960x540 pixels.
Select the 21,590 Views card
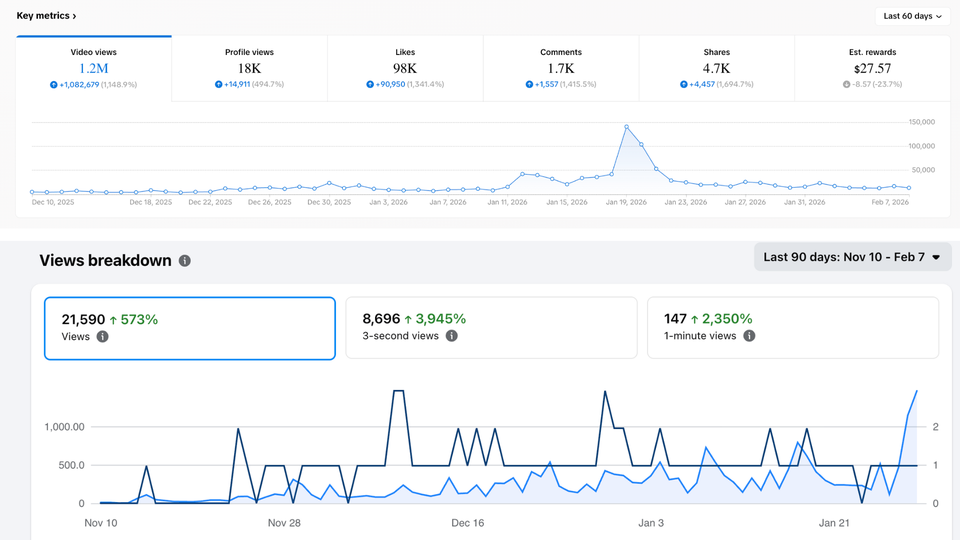click(189, 327)
